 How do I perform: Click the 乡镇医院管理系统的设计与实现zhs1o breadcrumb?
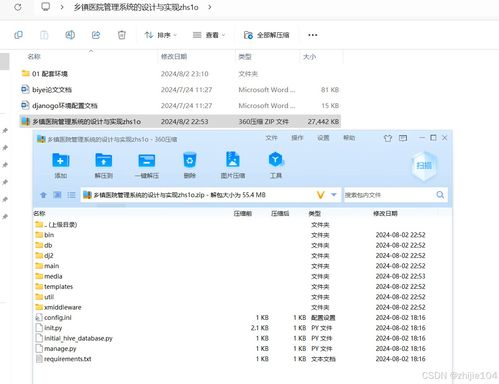136,7
